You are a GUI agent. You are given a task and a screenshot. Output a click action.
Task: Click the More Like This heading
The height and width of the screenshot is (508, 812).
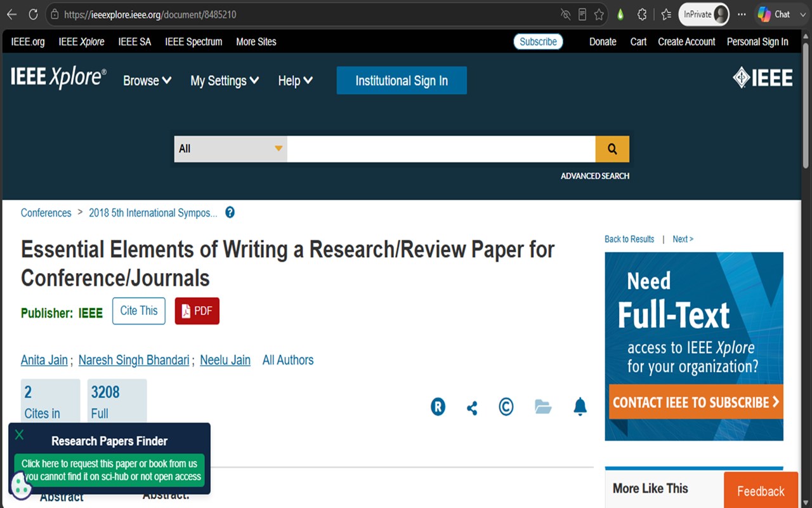click(x=650, y=488)
